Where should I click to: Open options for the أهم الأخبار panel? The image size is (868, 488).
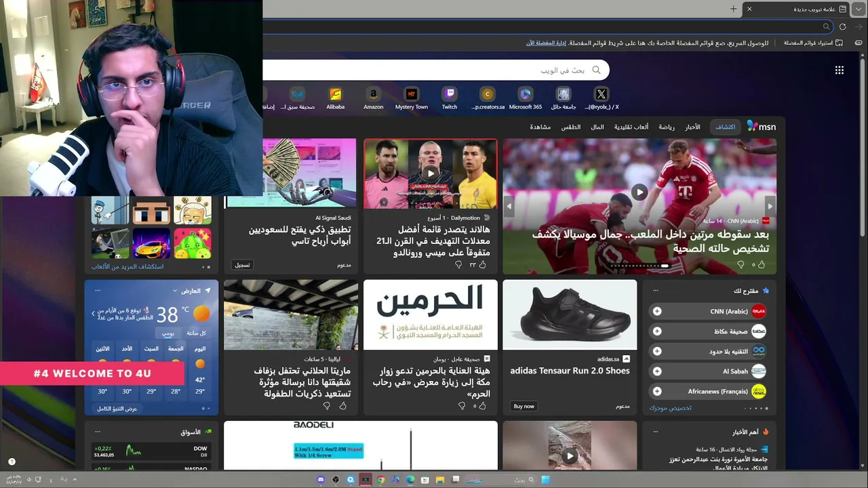[655, 431]
